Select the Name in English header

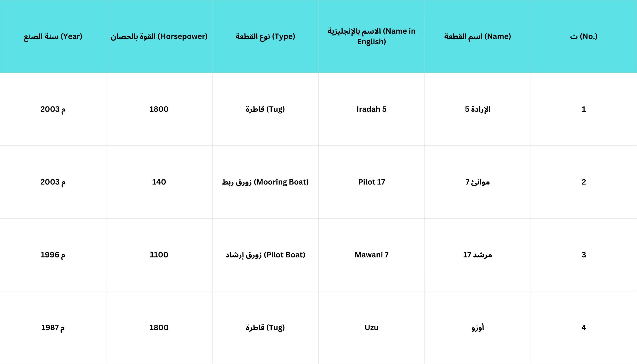371,36
